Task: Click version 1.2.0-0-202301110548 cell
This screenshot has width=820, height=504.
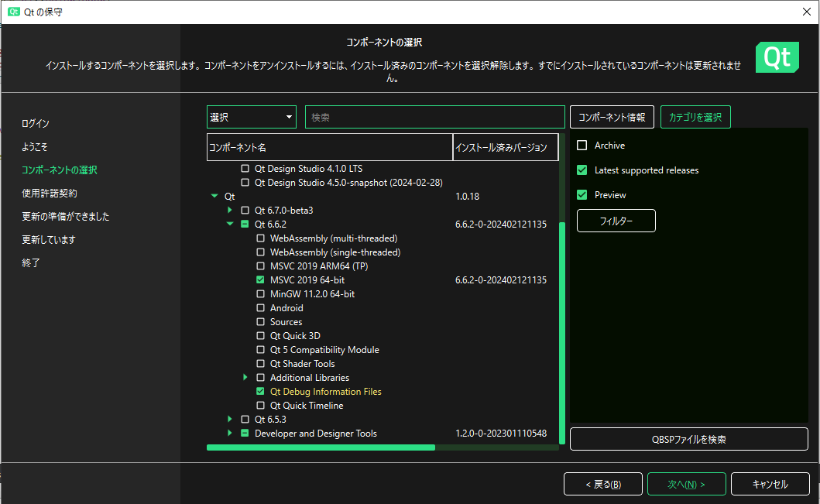Action: [501, 433]
